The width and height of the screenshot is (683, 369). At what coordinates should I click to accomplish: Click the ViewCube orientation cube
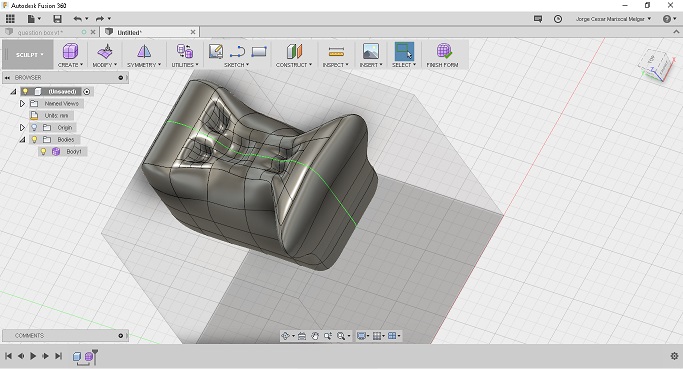pos(655,66)
